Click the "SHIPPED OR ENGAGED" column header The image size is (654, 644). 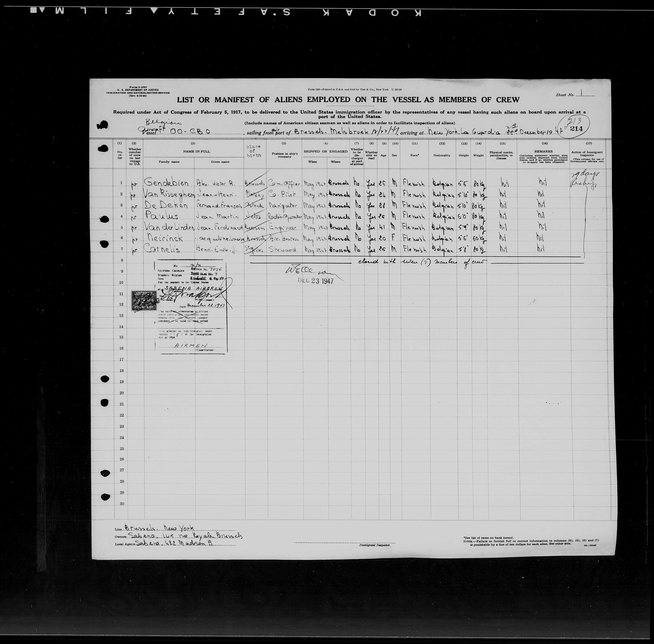coord(325,152)
